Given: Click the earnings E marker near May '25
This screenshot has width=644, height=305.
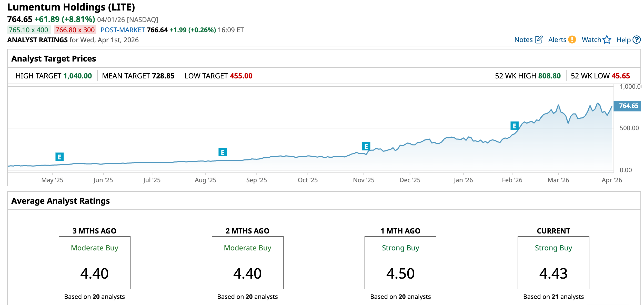Looking at the screenshot, I should point(59,157).
